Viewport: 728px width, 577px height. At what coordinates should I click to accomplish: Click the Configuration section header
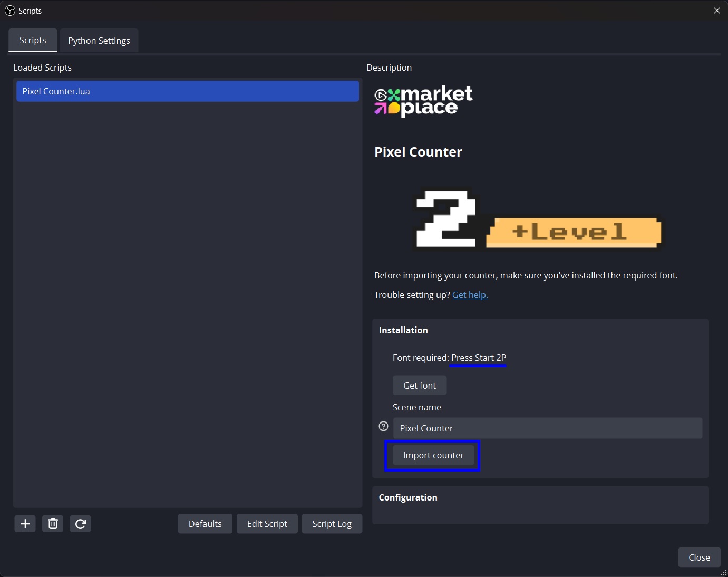point(408,497)
